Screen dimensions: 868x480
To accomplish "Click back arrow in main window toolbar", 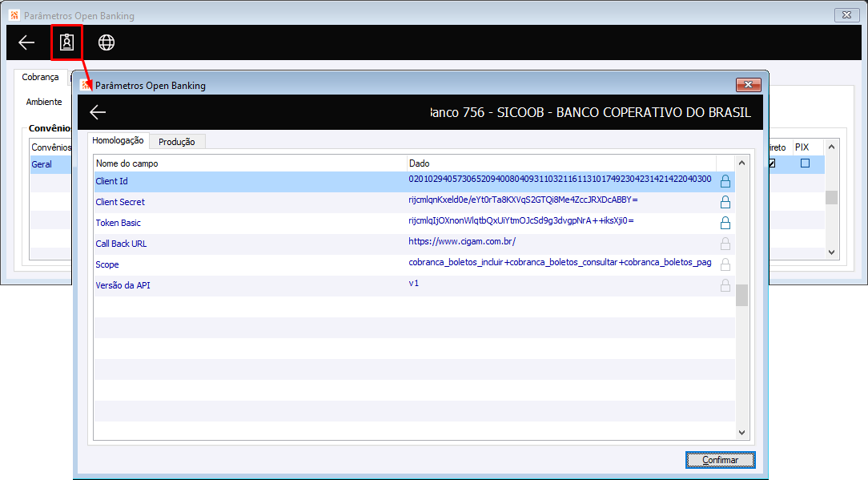I will [26, 42].
